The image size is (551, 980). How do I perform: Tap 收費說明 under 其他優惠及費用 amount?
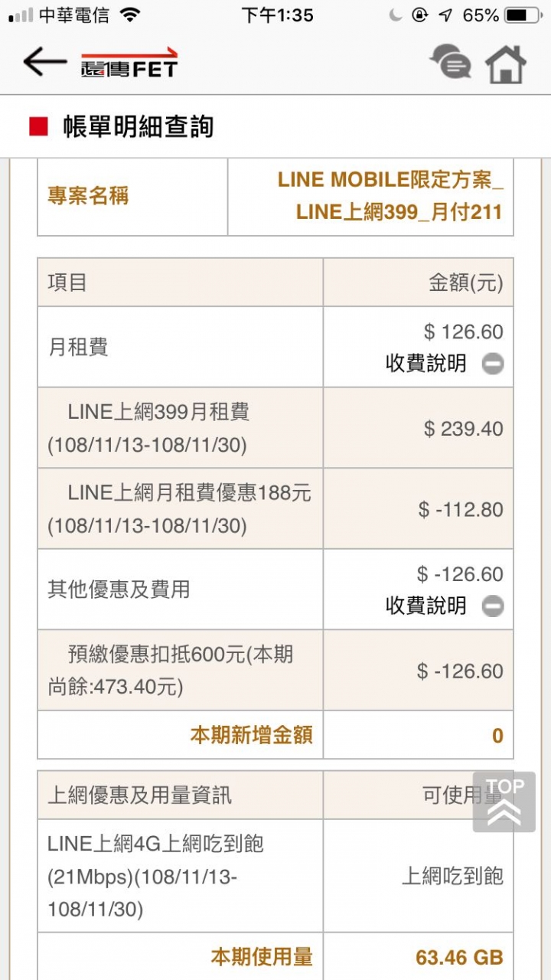click(x=426, y=606)
